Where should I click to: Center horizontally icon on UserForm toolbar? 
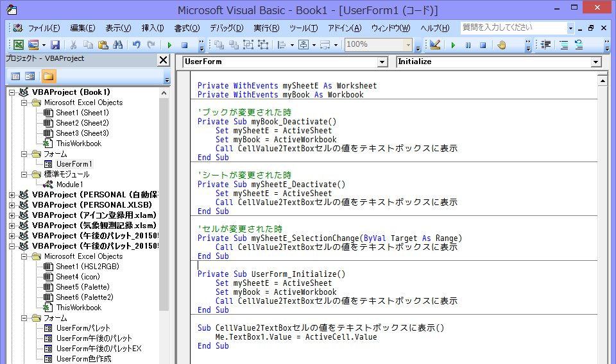point(304,45)
